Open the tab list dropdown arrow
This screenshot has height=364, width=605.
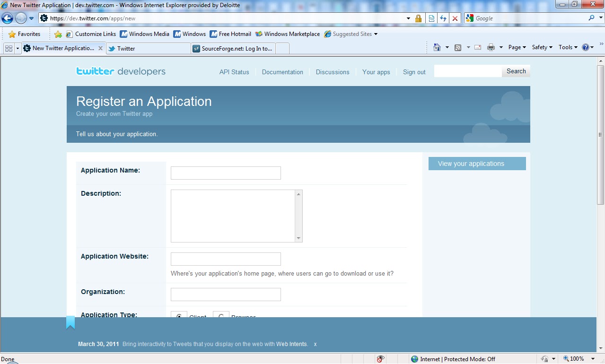click(18, 48)
